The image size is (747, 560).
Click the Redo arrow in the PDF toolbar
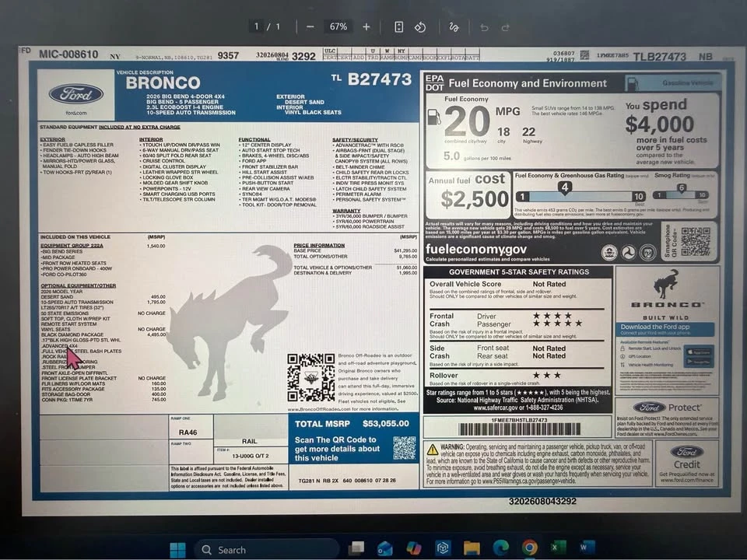click(x=506, y=28)
